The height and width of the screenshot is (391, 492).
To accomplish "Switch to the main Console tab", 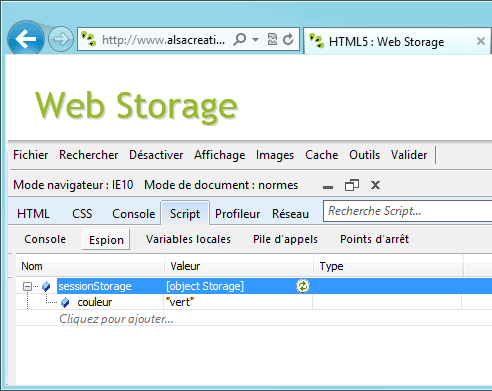I will click(134, 214).
